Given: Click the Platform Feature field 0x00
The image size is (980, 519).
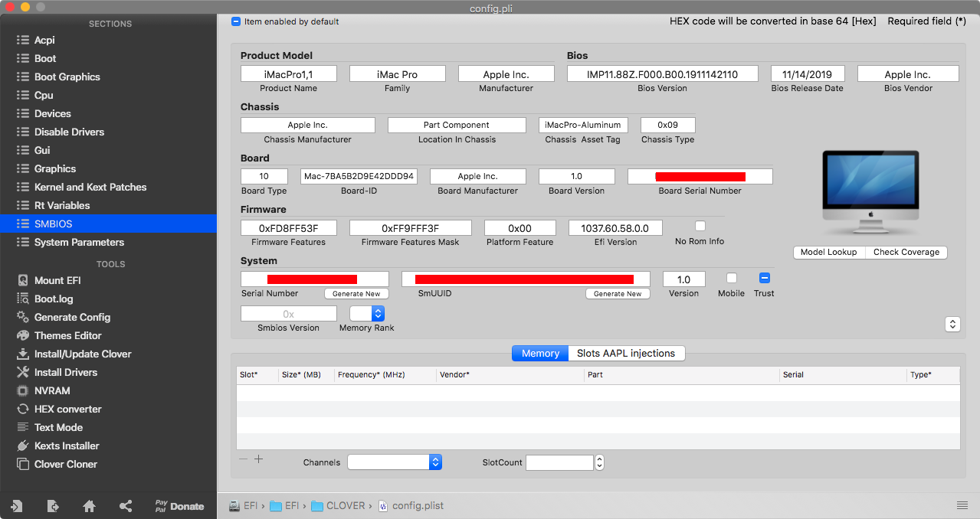Looking at the screenshot, I should pos(519,228).
